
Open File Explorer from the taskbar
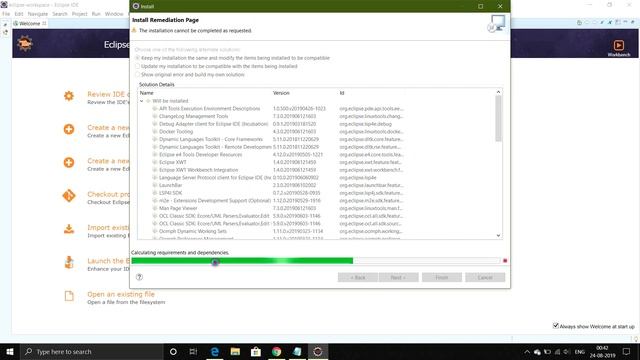click(235, 351)
